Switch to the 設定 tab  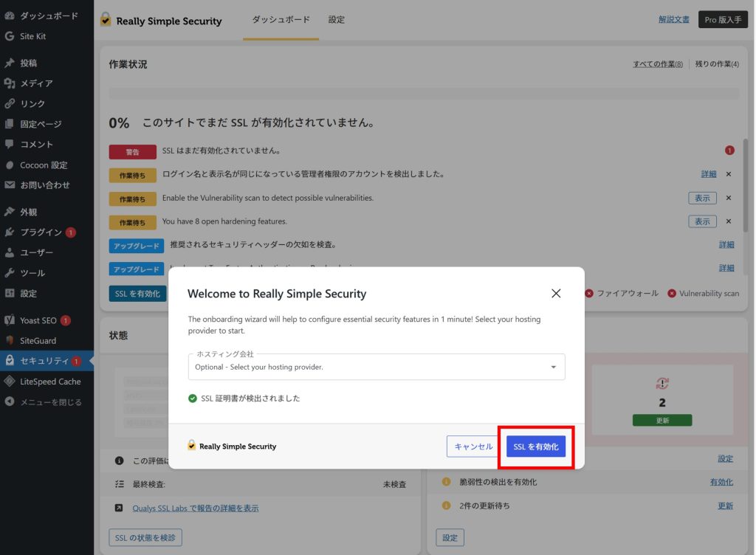(337, 20)
